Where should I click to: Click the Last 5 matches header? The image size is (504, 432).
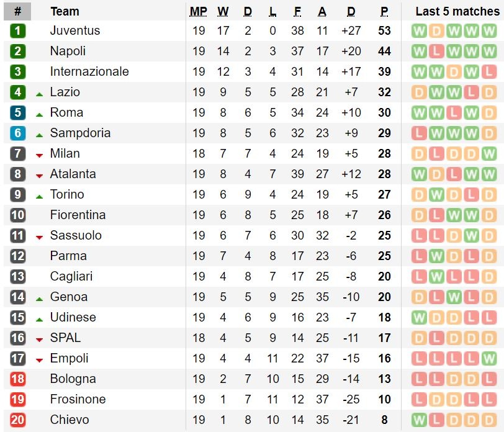coord(457,11)
